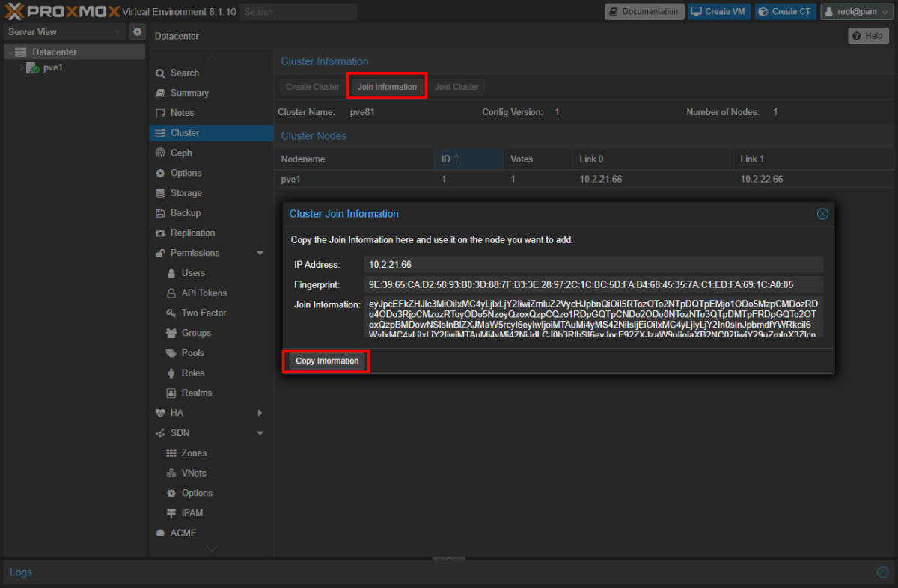This screenshot has height=588, width=898.
Task: Open Datacenter Options above Storage
Action: click(x=211, y=173)
